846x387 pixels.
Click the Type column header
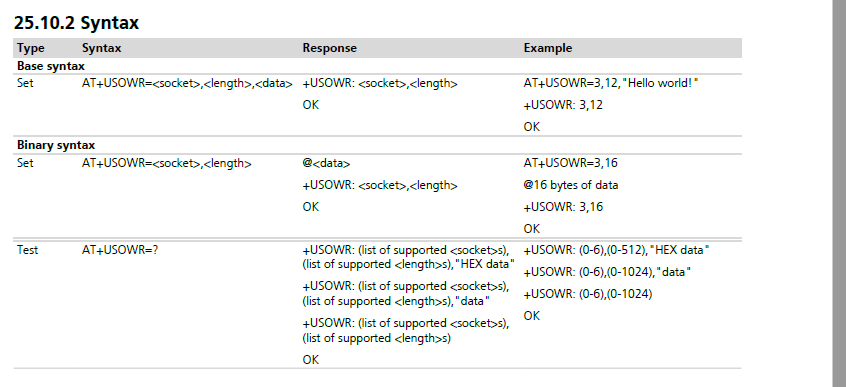click(31, 48)
